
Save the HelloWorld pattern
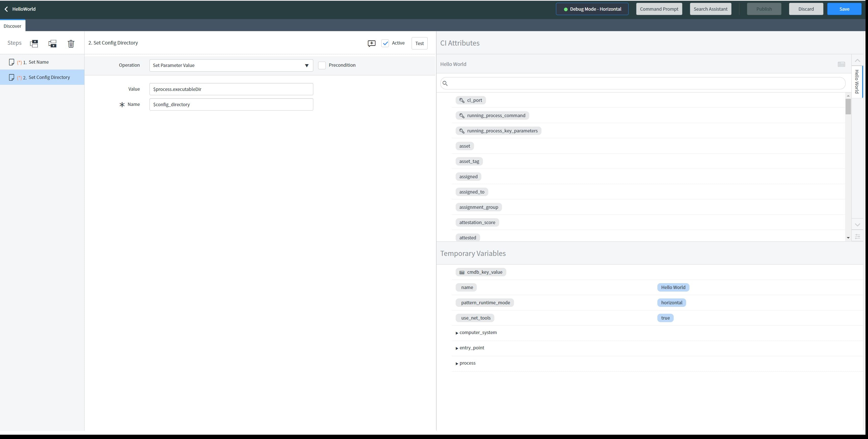tap(844, 9)
